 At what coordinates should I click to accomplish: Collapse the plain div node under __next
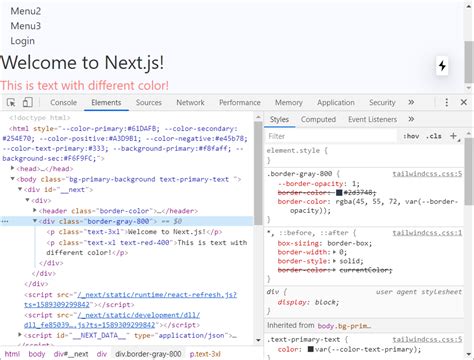pos(28,200)
